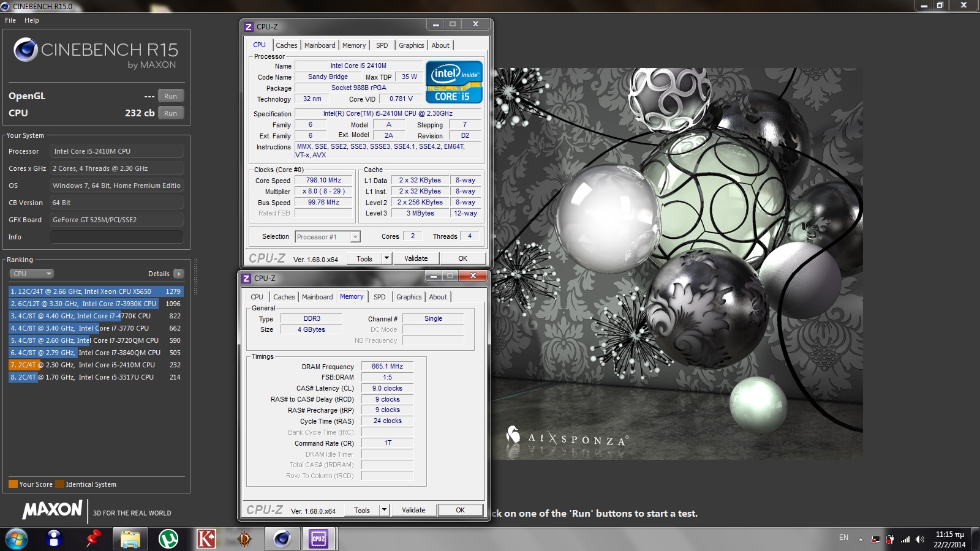Open the CPU ranking type dropdown
The height and width of the screenshot is (551, 980).
(x=31, y=274)
